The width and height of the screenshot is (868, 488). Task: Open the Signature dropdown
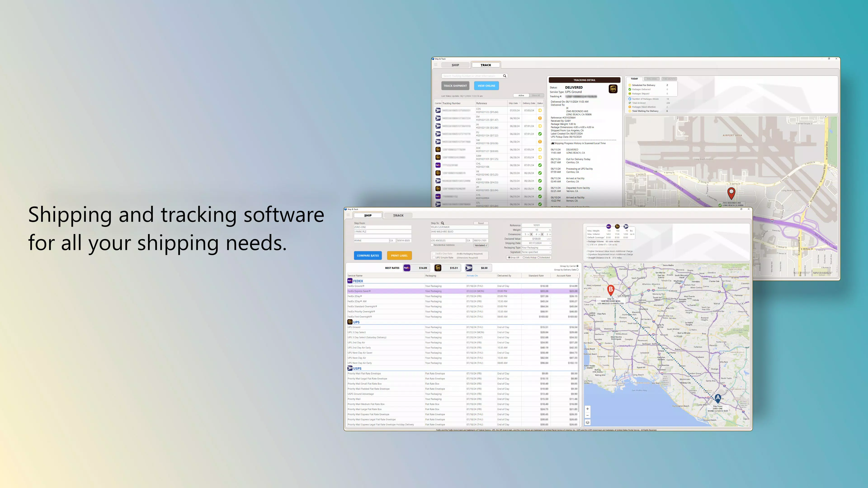tap(536, 252)
